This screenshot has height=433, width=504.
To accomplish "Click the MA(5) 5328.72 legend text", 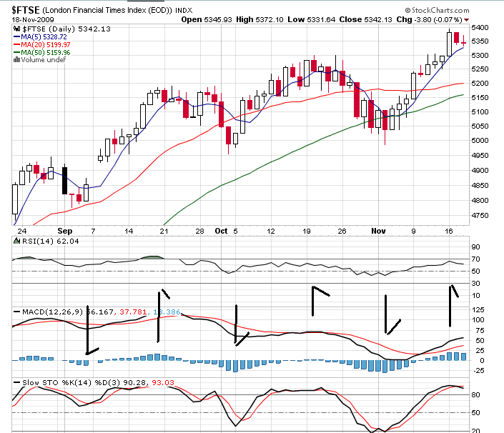I will (x=44, y=37).
